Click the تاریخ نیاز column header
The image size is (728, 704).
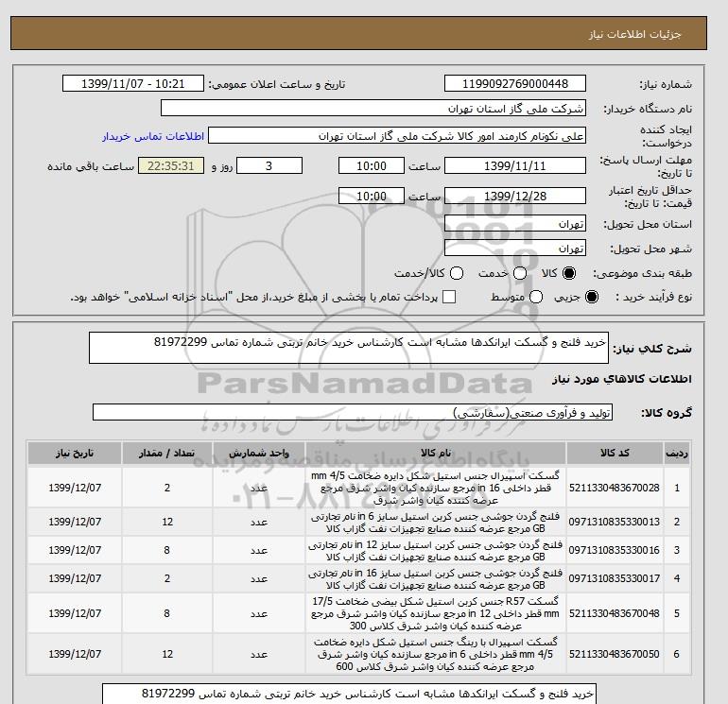pos(75,453)
